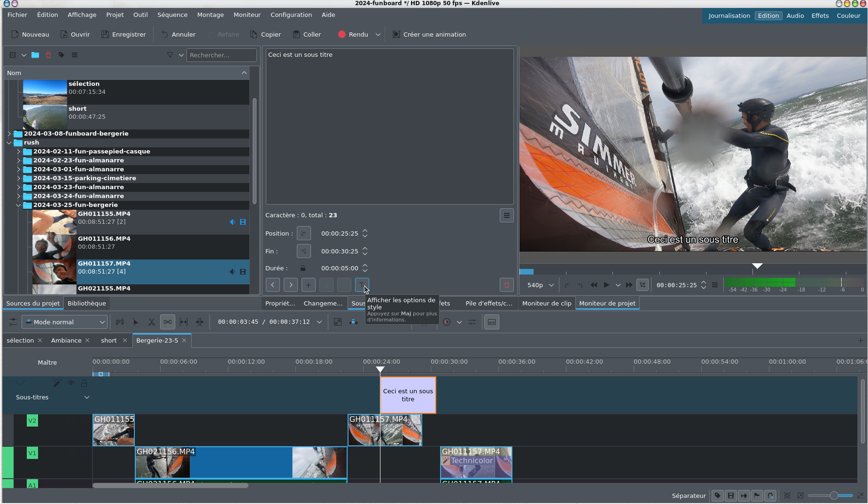Set subtitle end to cursor position

304,251
